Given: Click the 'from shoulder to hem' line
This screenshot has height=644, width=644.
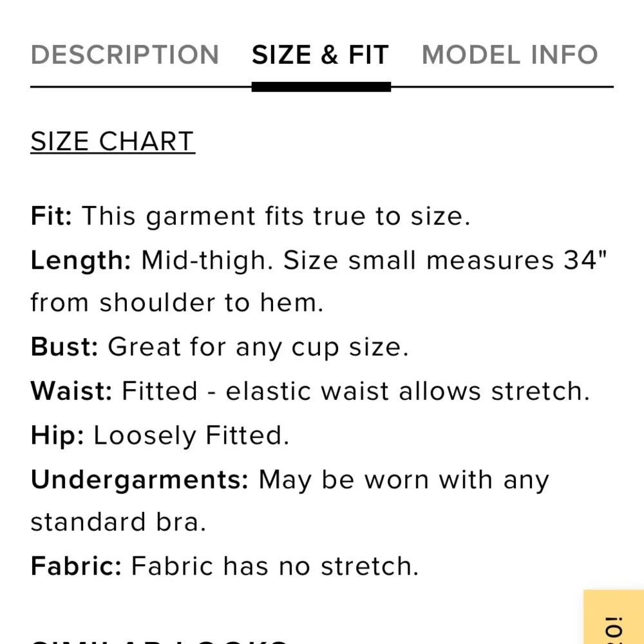Looking at the screenshot, I should [x=176, y=303].
